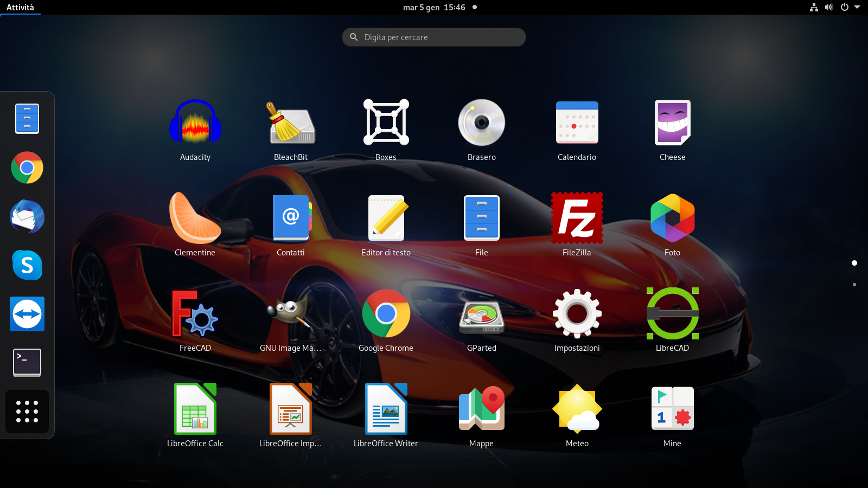Launch the Mine game
This screenshot has height=488, width=868.
pyautogui.click(x=673, y=416)
